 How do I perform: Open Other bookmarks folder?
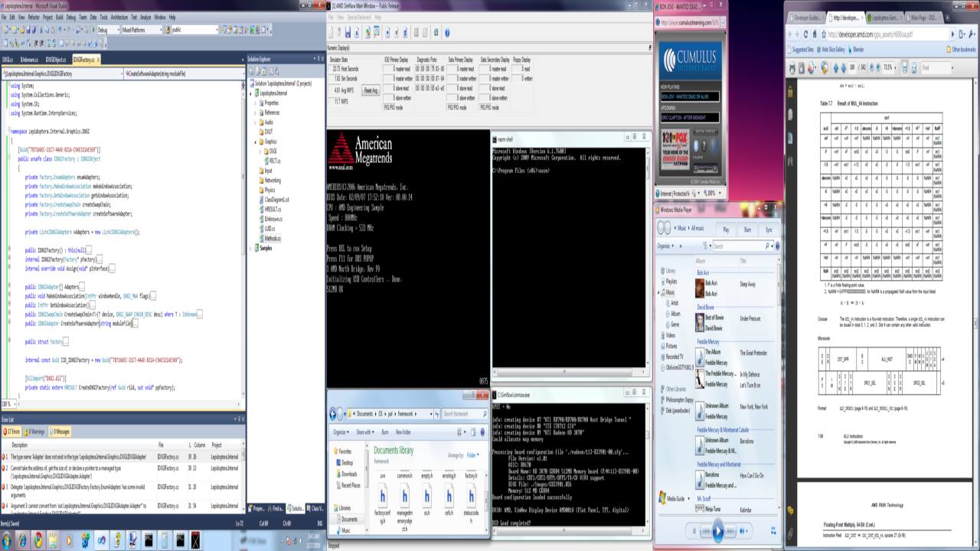(x=961, y=50)
